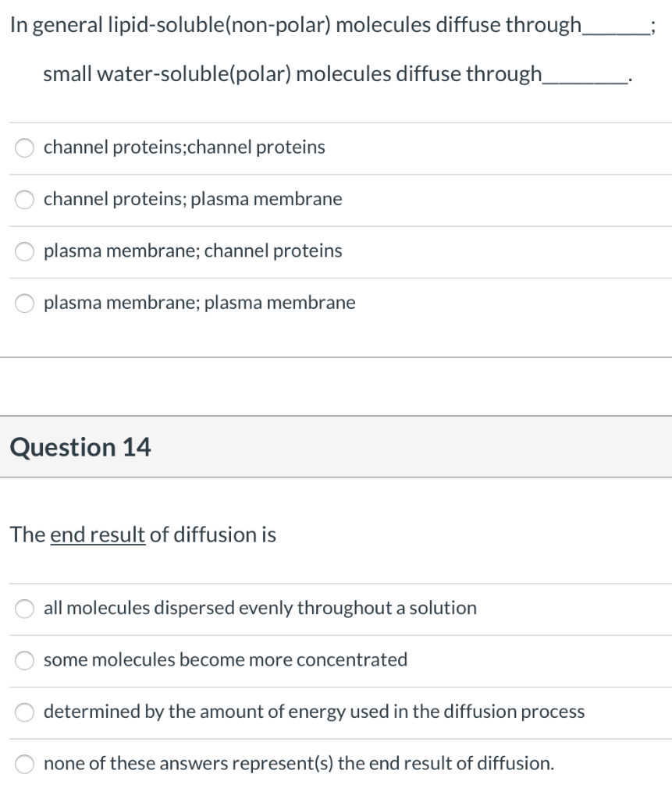Viewport: 672px width, 799px height.
Task: Click the Question 14 header
Action: (82, 447)
